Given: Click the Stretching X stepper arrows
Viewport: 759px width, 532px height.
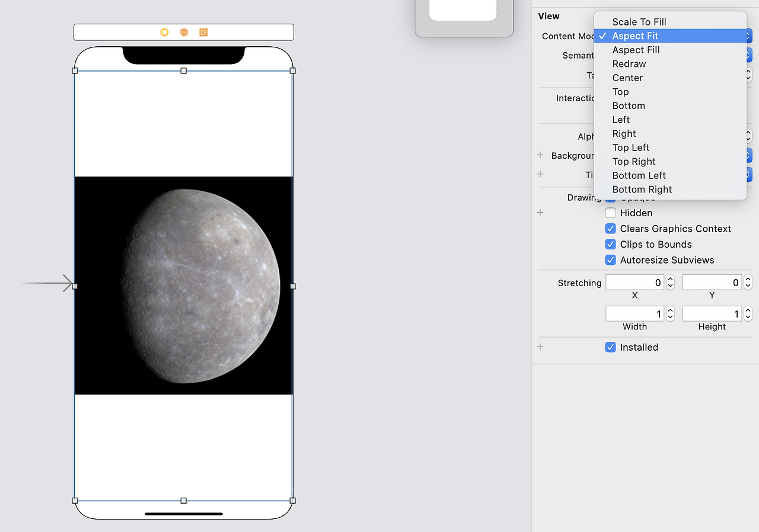Looking at the screenshot, I should click(670, 283).
